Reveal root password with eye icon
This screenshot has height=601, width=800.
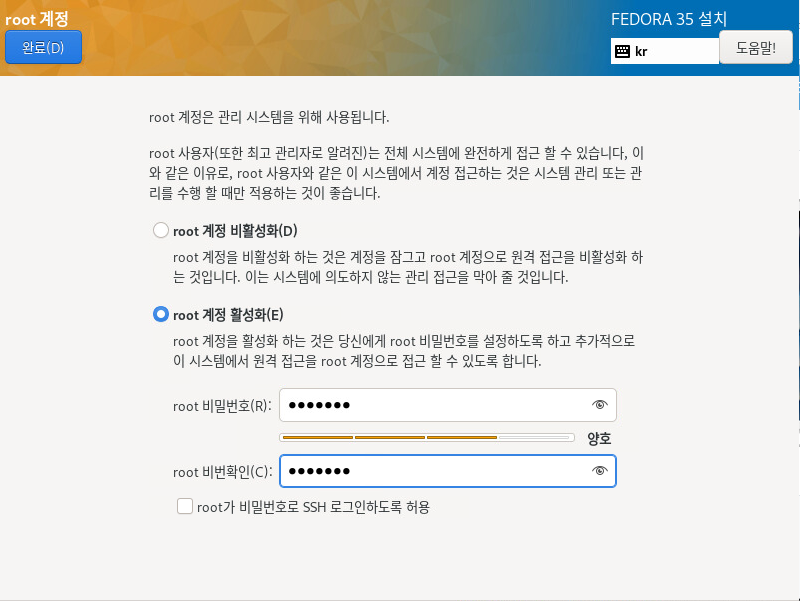click(599, 405)
